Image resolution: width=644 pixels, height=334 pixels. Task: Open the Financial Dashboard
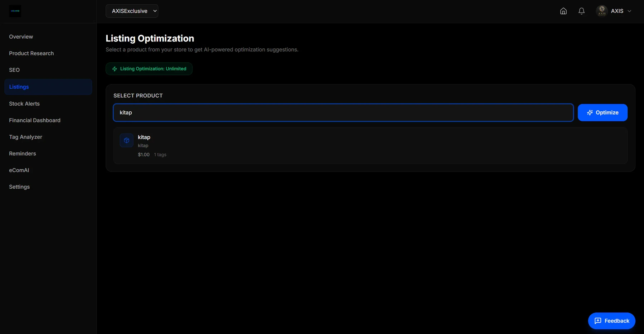(35, 120)
